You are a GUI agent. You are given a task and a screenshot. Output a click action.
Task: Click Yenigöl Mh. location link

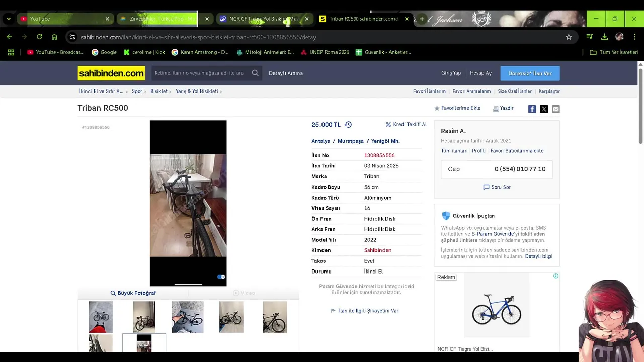click(385, 141)
